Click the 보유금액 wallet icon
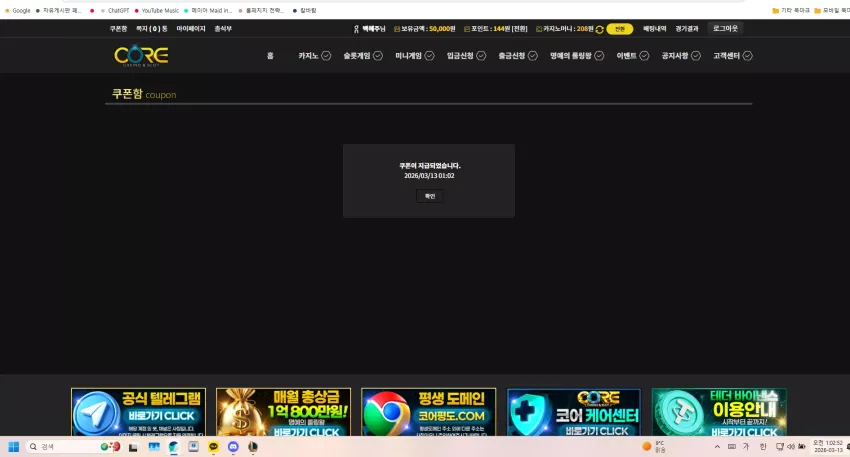Viewport: 850px width, 457px height. [397, 29]
